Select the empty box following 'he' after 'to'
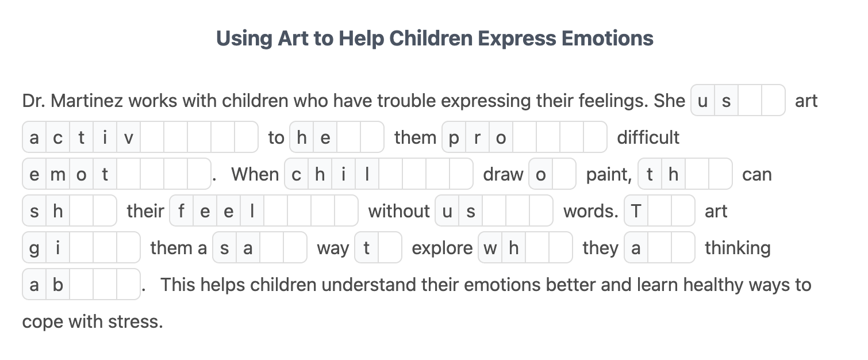The width and height of the screenshot is (868, 360). (348, 137)
